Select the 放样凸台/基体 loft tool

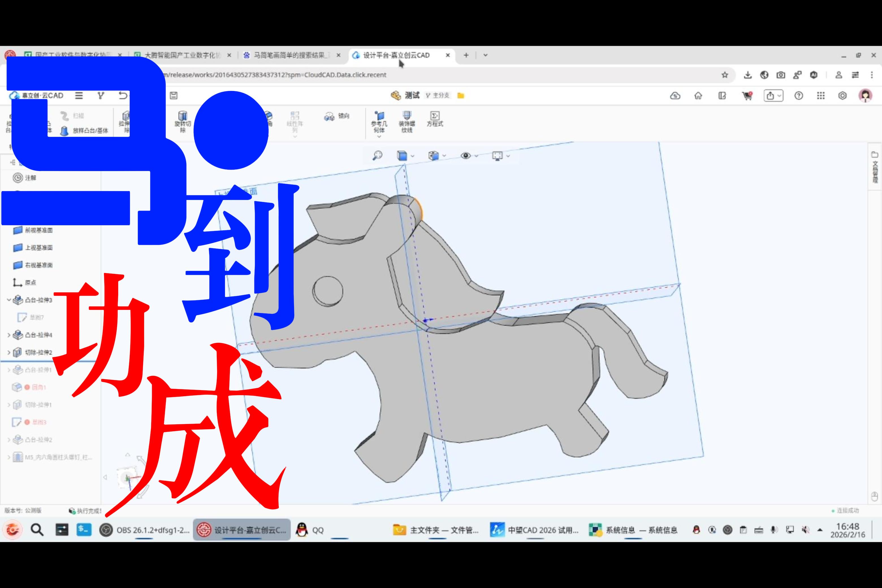(84, 131)
